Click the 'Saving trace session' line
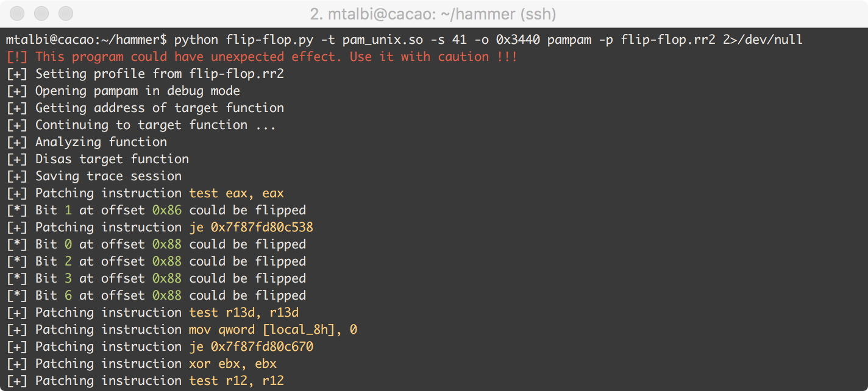This screenshot has width=868, height=391. (94, 176)
